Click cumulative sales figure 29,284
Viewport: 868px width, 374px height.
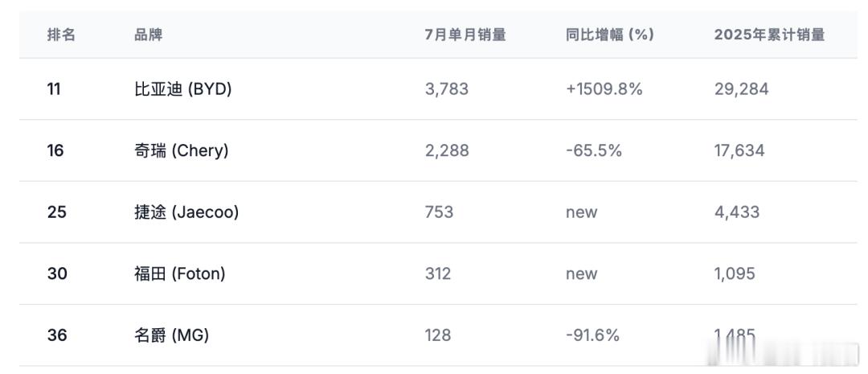741,88
